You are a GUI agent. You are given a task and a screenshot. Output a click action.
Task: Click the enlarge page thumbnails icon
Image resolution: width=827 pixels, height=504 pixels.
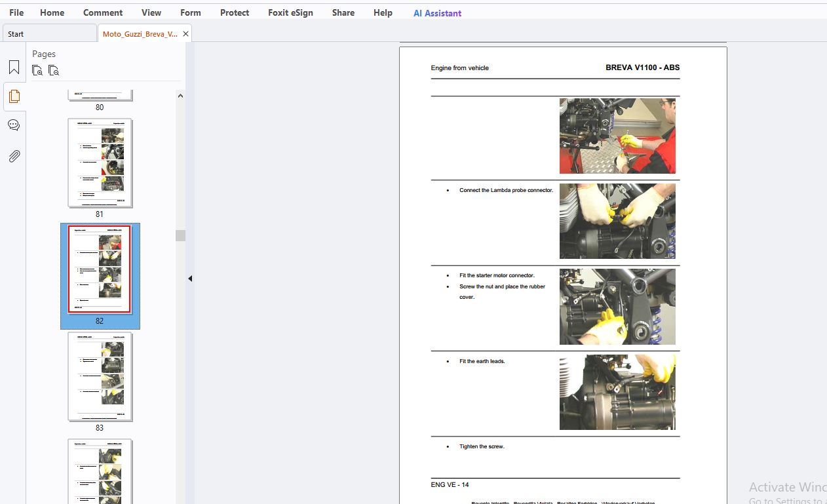(38, 70)
